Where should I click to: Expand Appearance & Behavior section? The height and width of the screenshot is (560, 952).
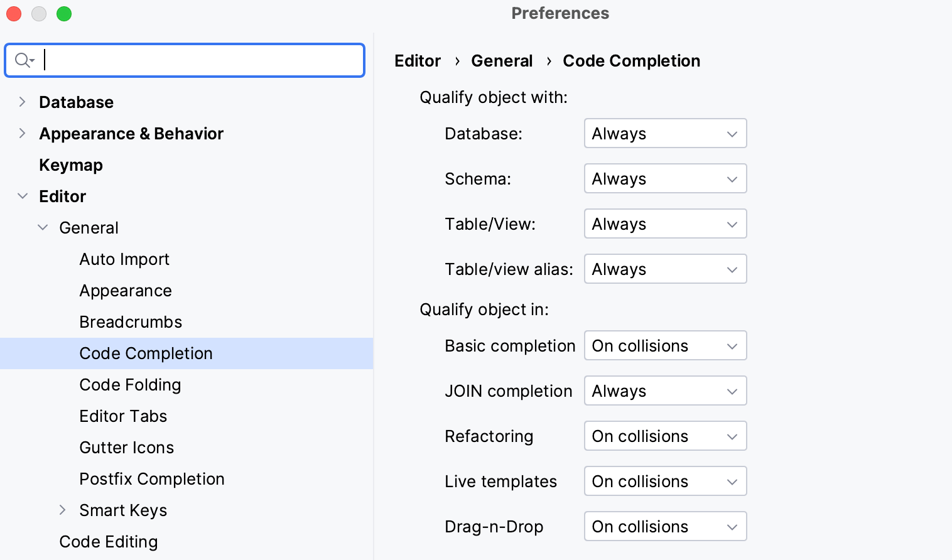click(x=23, y=133)
